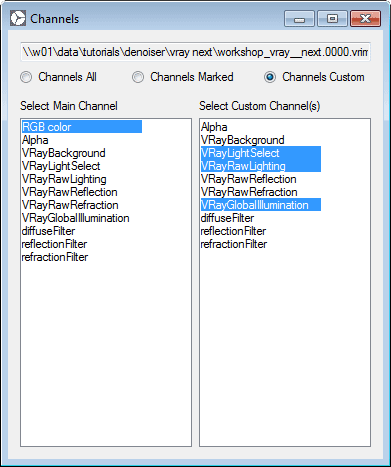This screenshot has width=391, height=467.
Task: Select VRayBackground in Main Channel list
Action: [63, 153]
